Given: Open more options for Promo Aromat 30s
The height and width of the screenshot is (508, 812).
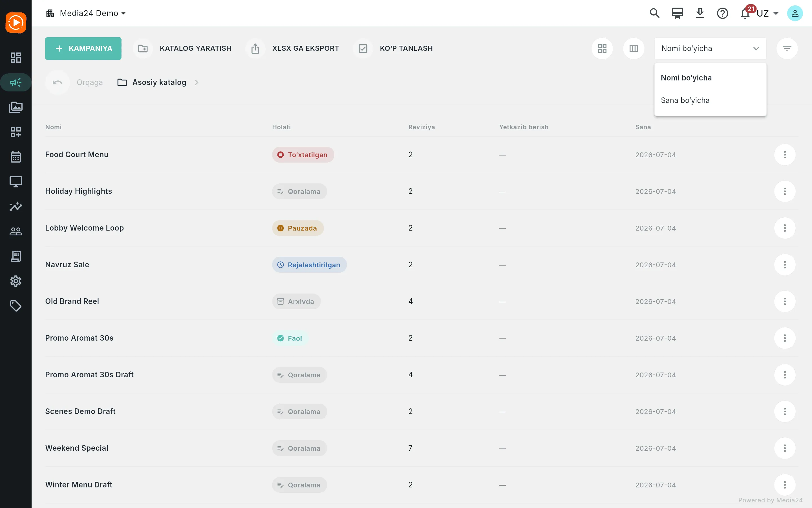Looking at the screenshot, I should 784,338.
